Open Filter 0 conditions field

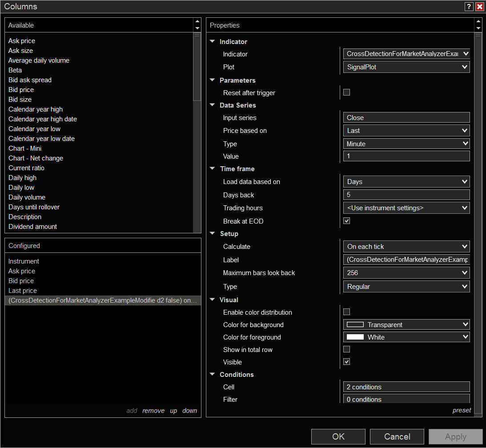(x=406, y=399)
